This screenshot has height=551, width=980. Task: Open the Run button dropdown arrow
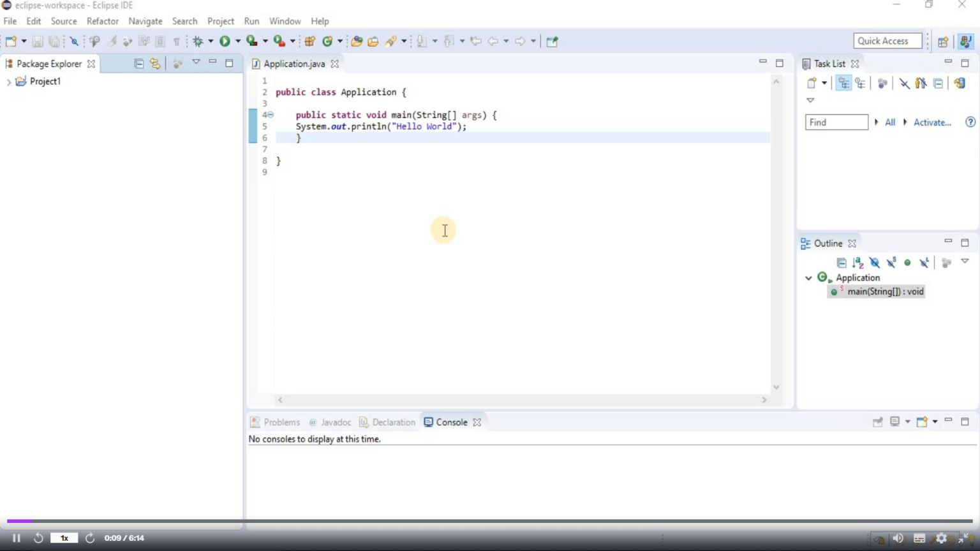pyautogui.click(x=238, y=41)
